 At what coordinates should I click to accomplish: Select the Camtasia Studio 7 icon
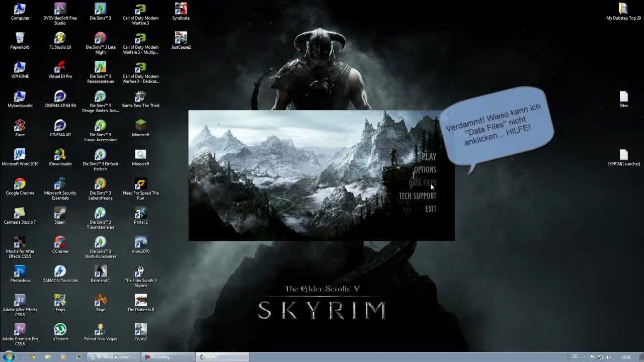pyautogui.click(x=20, y=216)
